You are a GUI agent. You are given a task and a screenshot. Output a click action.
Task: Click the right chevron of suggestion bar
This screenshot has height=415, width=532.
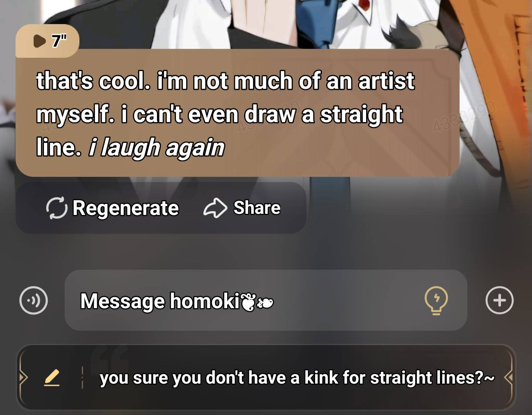[x=508, y=378]
